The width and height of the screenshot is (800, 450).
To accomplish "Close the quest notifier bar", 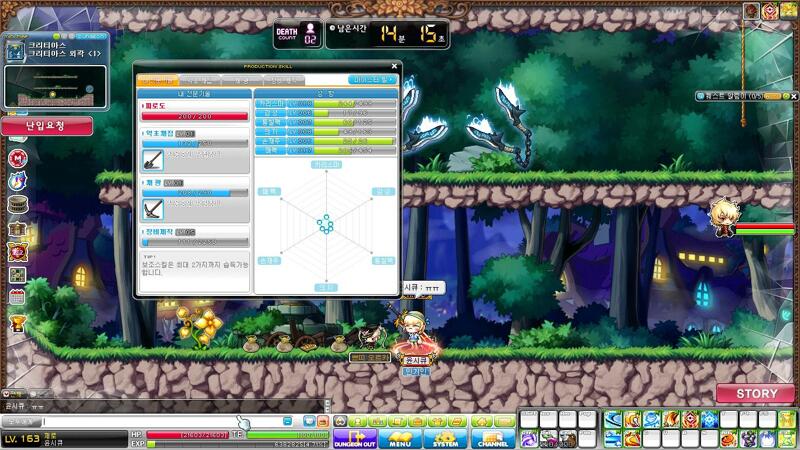I will pos(793,96).
